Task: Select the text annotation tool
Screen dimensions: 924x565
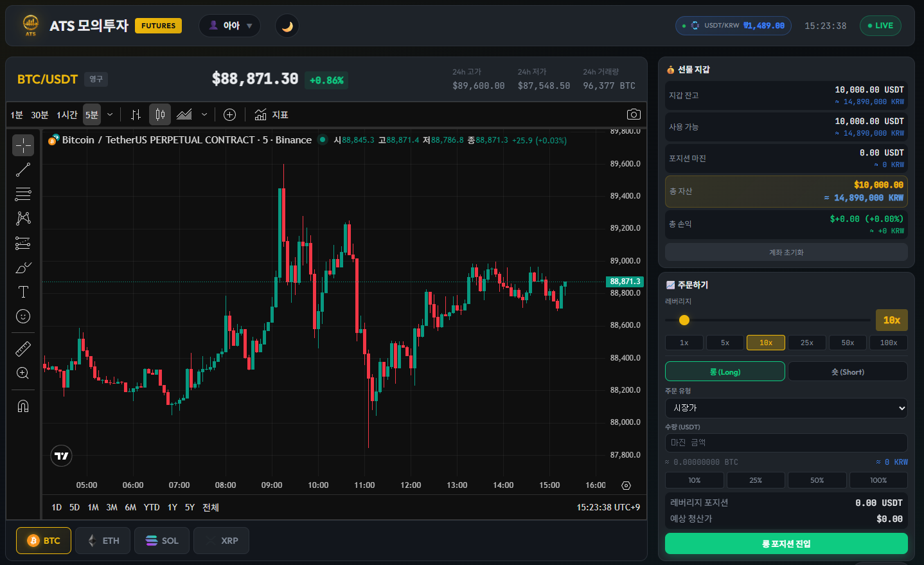Action: [x=23, y=292]
